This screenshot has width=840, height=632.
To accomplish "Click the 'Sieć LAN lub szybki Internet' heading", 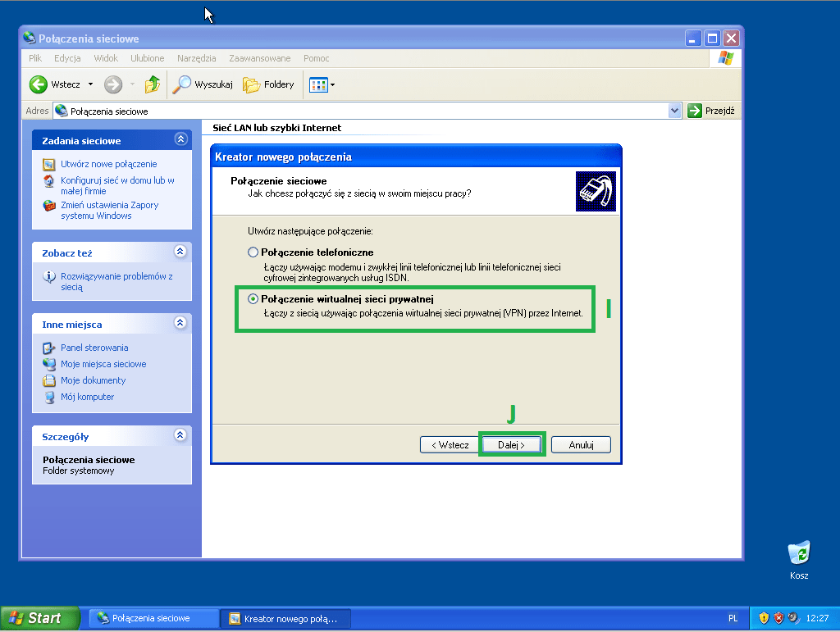I will point(277,128).
